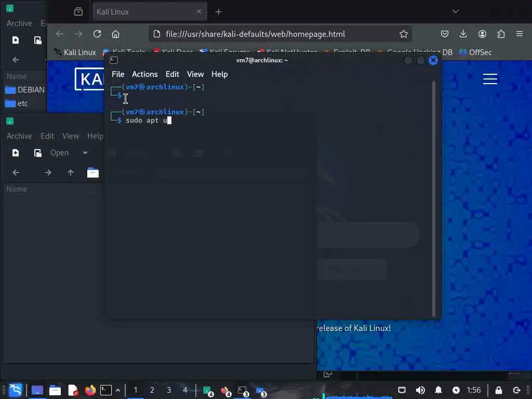Open the View menu in the lower archive window
This screenshot has height=399, width=532.
click(x=71, y=136)
